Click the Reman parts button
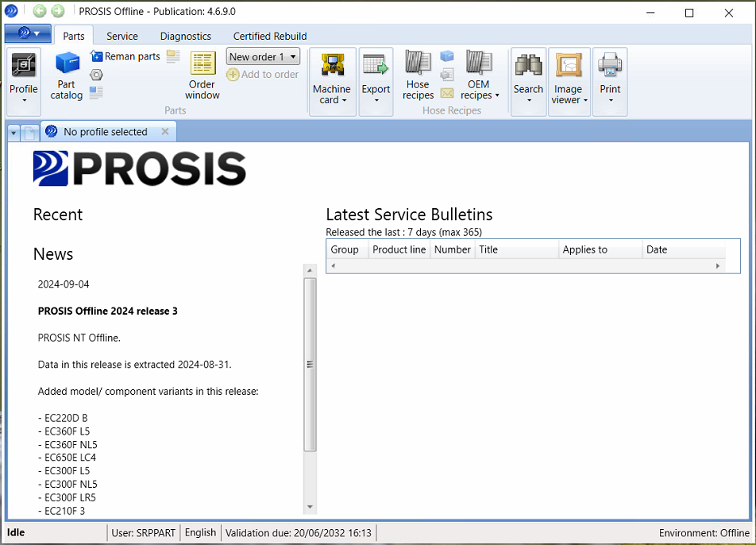756x545 pixels. [125, 56]
